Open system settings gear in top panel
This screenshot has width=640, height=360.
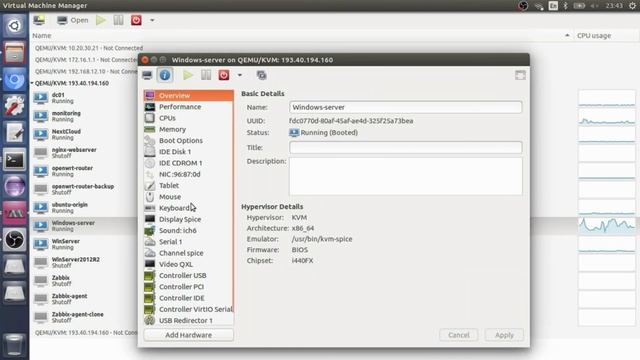coord(632,6)
